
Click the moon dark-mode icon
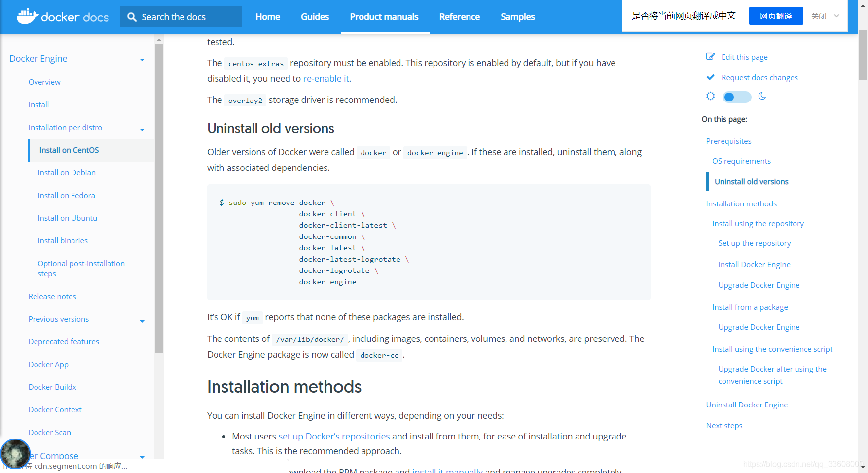pos(762,96)
